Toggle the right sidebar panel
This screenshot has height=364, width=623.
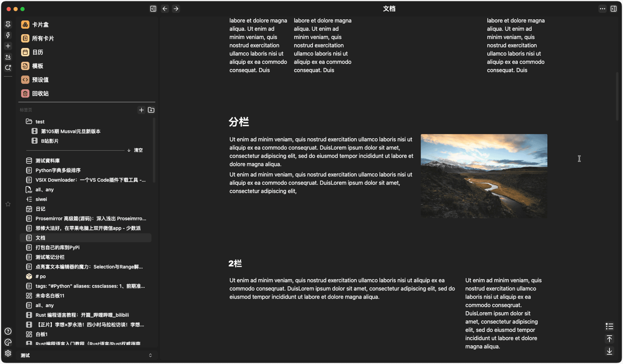coord(614,9)
